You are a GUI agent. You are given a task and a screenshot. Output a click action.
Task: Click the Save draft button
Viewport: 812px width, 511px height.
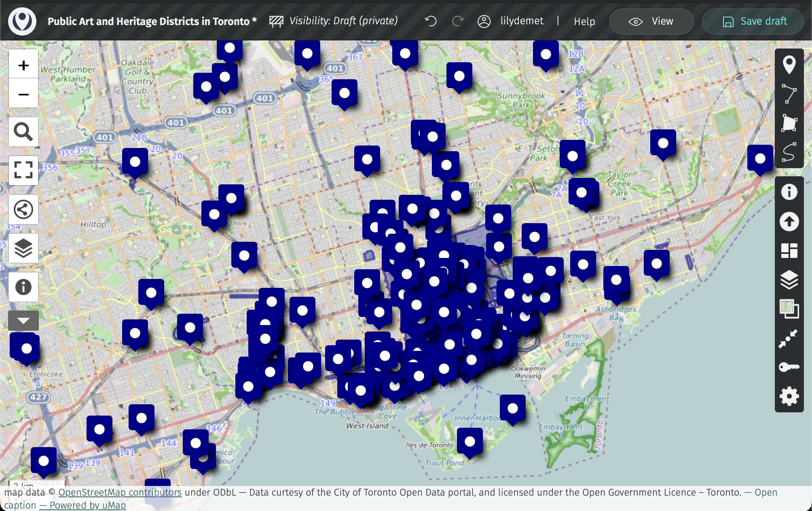point(753,21)
